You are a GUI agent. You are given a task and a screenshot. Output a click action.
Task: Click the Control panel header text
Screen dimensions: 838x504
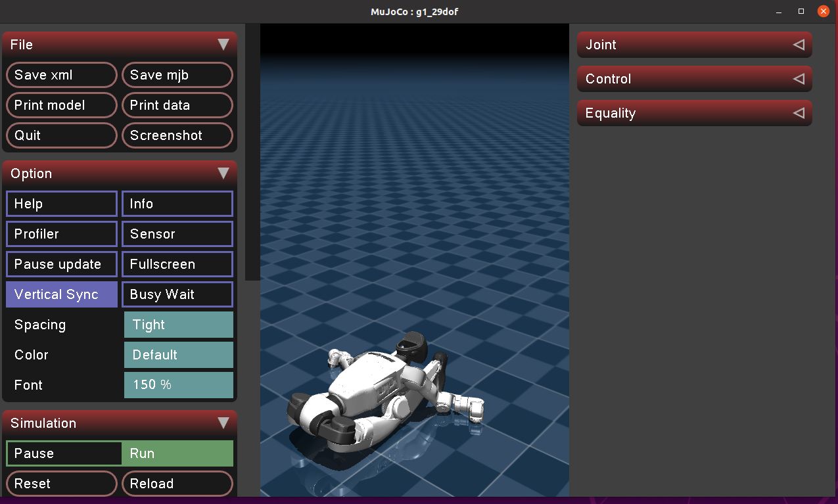(x=608, y=79)
